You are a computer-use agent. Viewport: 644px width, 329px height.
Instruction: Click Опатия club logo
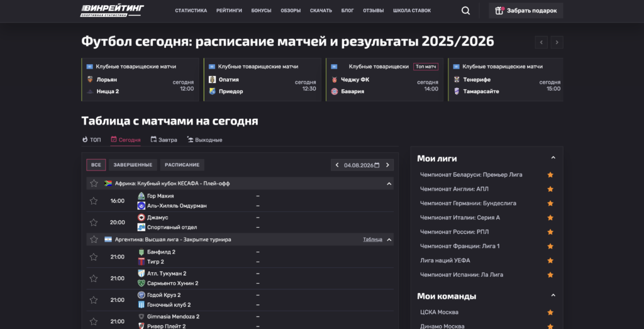pyautogui.click(x=213, y=80)
